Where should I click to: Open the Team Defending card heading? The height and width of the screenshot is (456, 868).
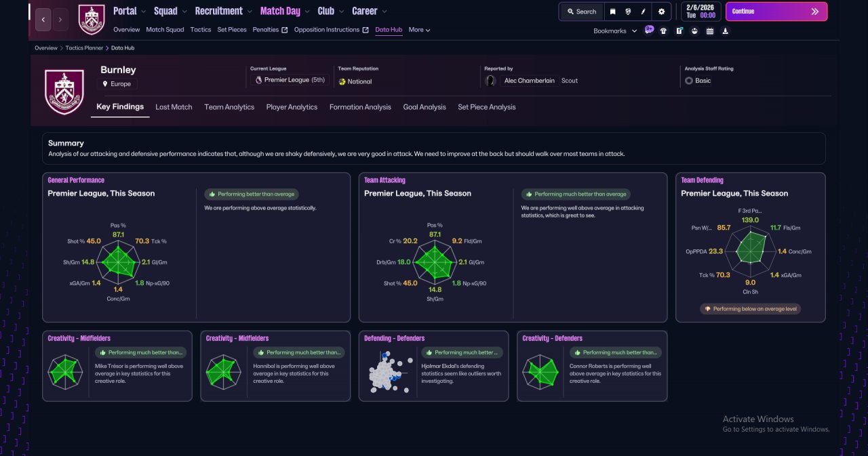[x=702, y=180]
